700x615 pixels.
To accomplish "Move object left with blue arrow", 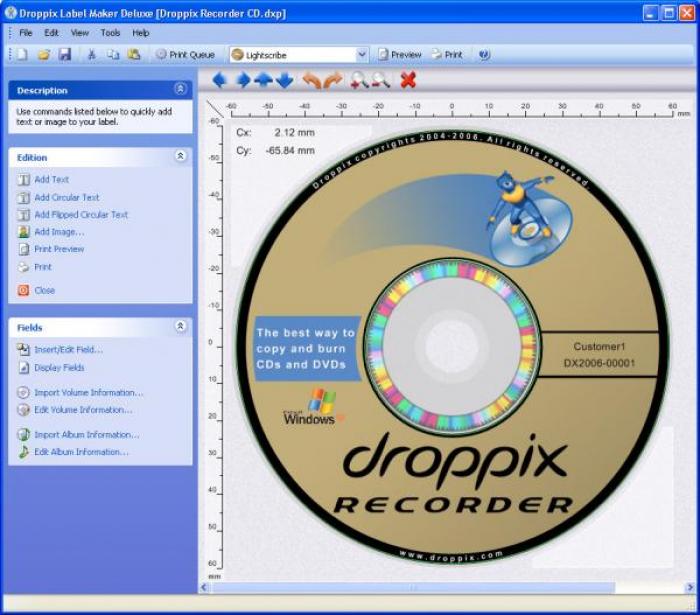I will pos(220,80).
